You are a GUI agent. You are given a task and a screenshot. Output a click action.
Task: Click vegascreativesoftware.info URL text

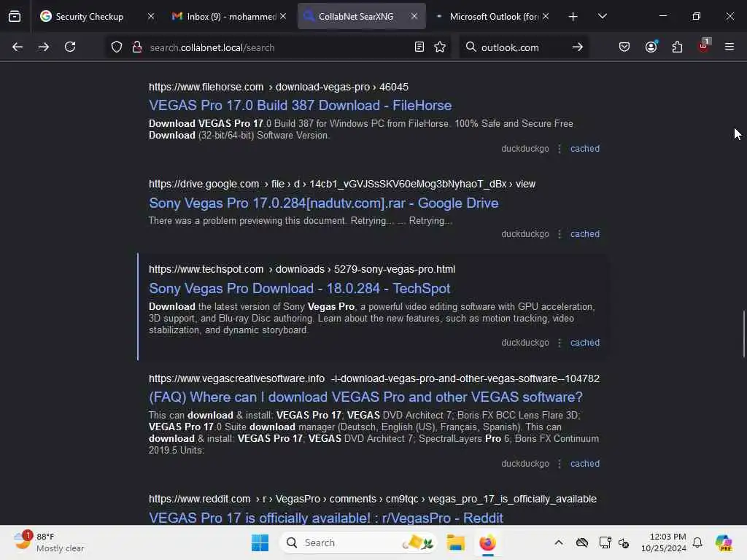click(x=374, y=378)
